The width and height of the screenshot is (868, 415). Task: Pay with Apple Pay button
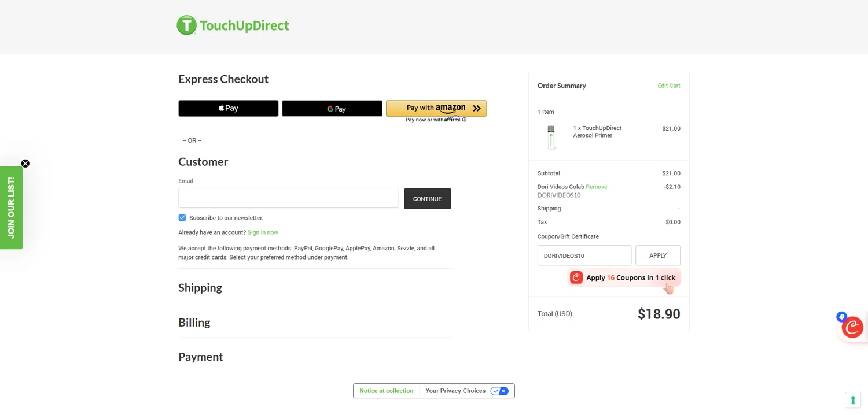pos(228,108)
